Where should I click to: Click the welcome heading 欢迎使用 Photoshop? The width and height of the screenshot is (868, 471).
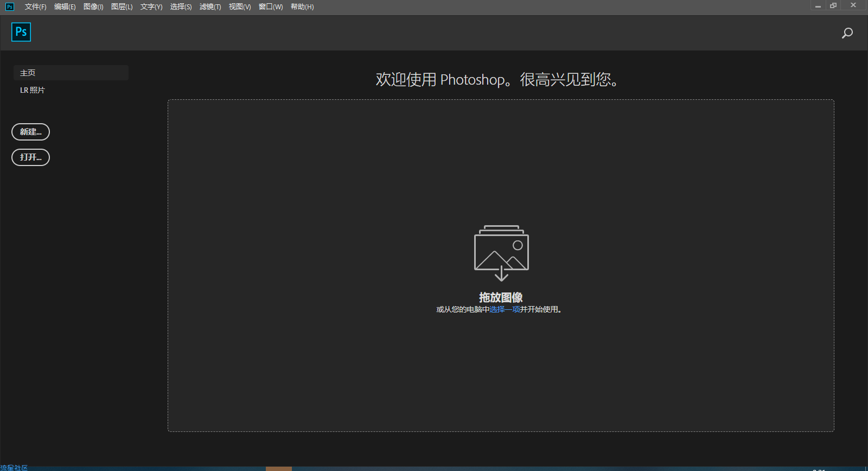point(497,79)
